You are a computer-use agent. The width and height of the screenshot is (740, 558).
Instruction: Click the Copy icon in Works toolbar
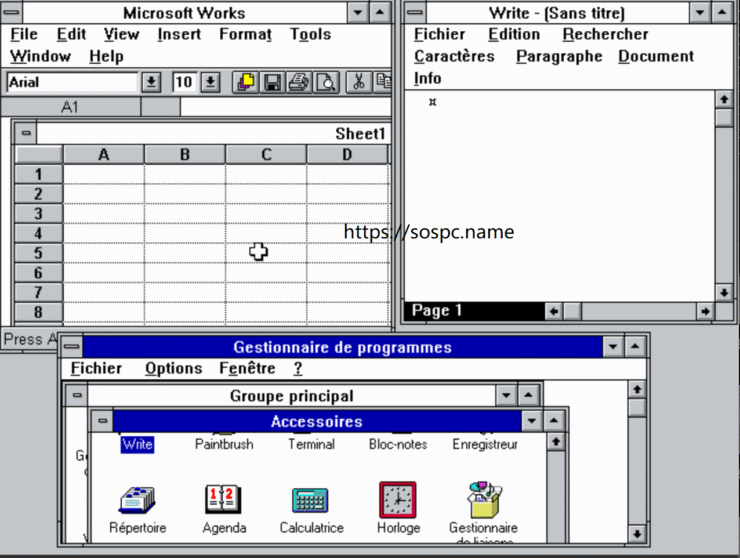[x=383, y=83]
